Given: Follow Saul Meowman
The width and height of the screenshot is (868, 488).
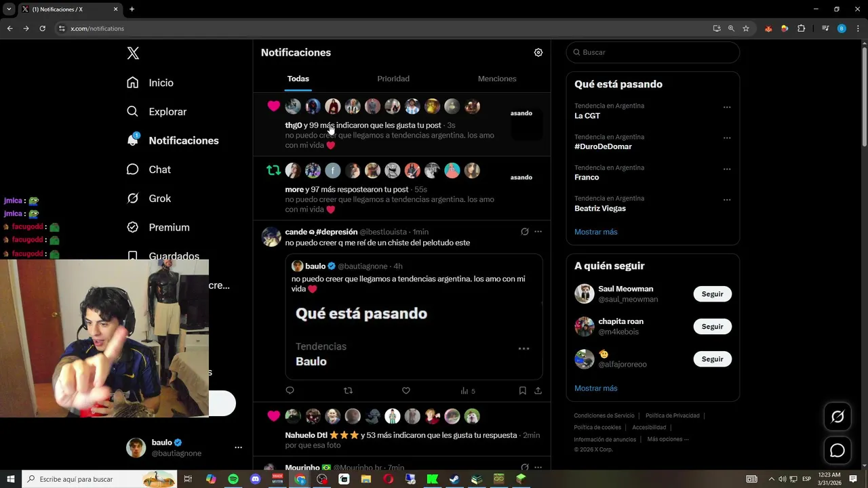Looking at the screenshot, I should click(x=712, y=294).
